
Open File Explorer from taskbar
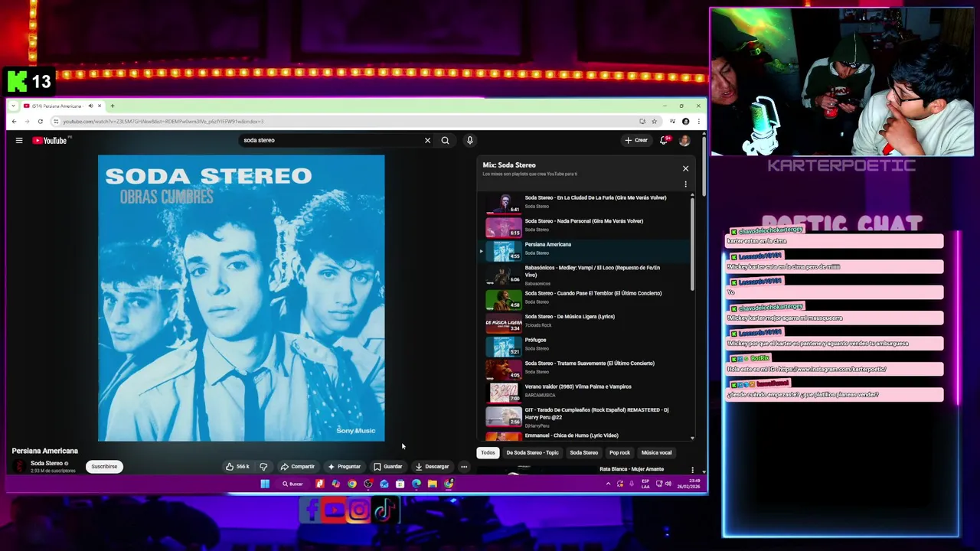click(x=433, y=484)
